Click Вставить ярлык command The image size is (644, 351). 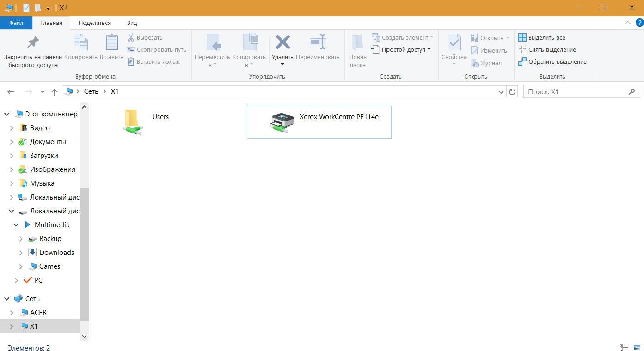point(153,62)
